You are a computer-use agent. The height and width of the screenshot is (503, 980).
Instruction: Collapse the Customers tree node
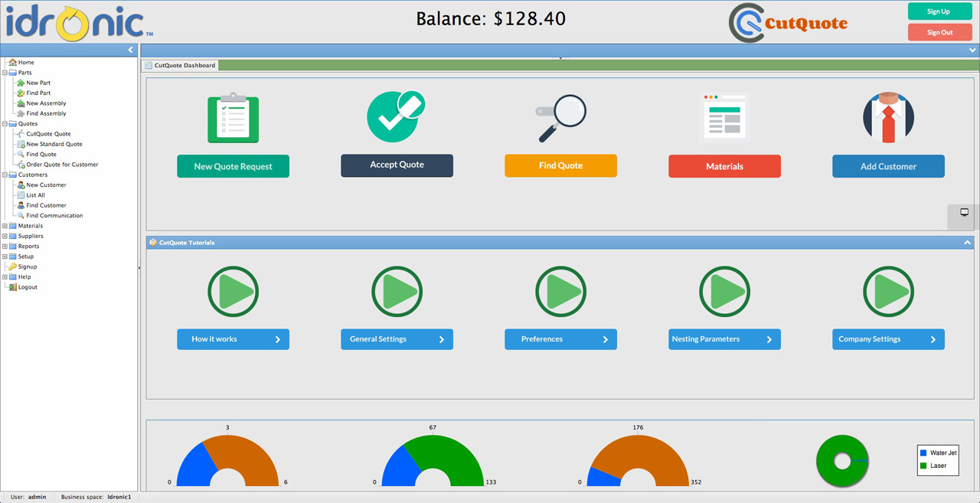(5, 175)
